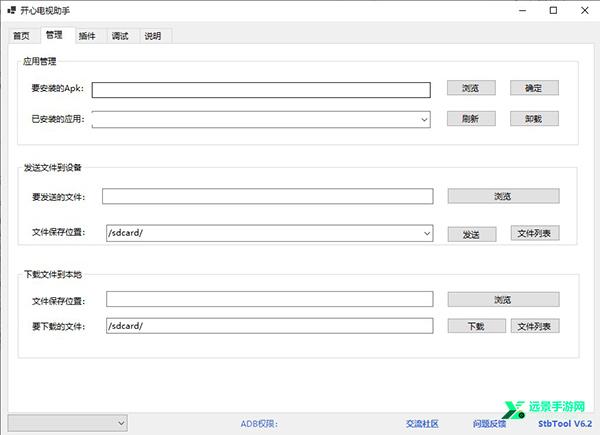Click the 要下载的文件 input field
This screenshot has height=435, width=600.
tap(269, 326)
